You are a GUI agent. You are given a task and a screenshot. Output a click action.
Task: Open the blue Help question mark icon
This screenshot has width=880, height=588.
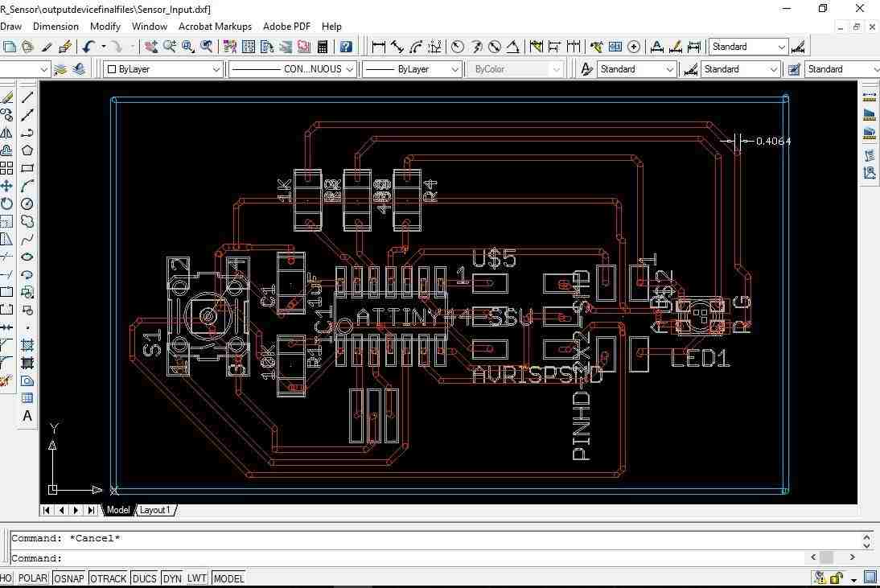[x=346, y=47]
